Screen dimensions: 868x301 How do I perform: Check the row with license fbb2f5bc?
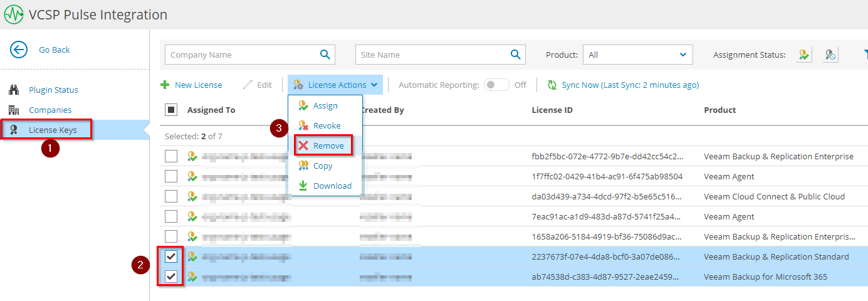pos(171,156)
